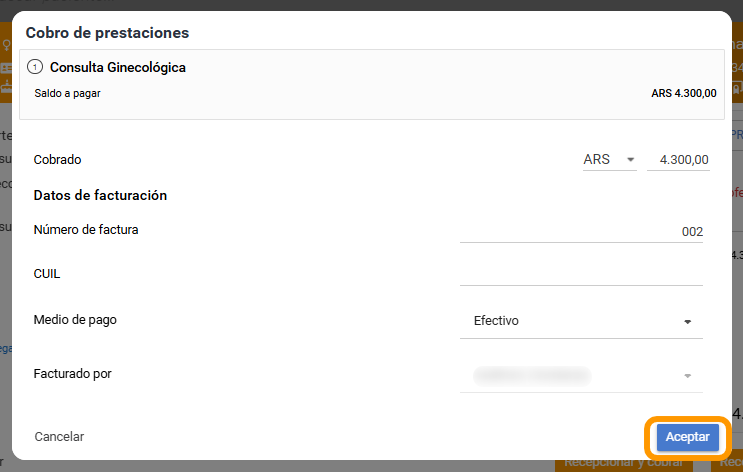
Task: Click the Cobrado amount field 4.300,00
Action: pyautogui.click(x=678, y=160)
